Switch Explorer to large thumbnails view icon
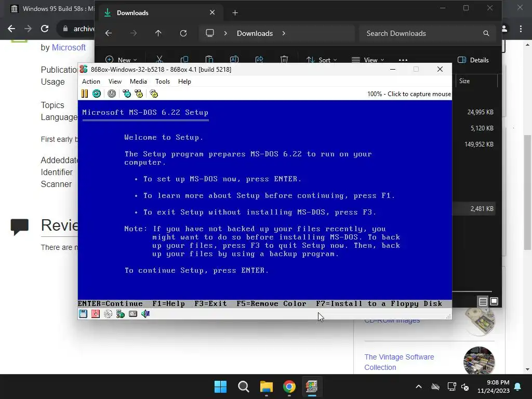This screenshot has height=399, width=532. (494, 301)
